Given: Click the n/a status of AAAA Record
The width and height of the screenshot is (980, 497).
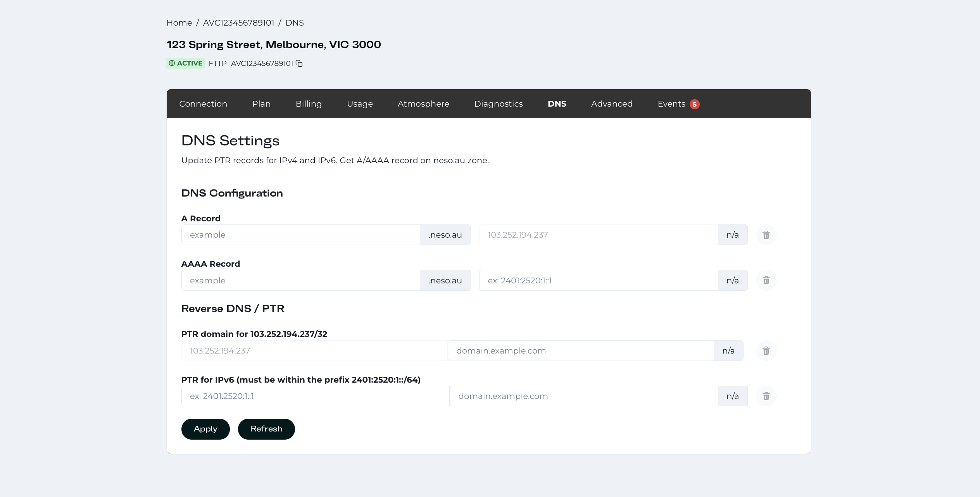Looking at the screenshot, I should pos(733,280).
